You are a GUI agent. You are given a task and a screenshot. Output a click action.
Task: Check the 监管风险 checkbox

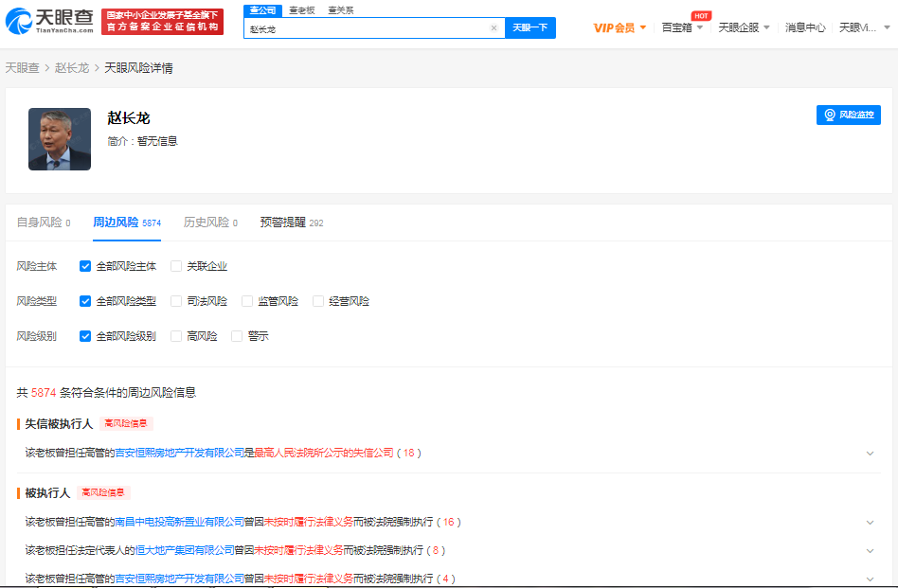pyautogui.click(x=247, y=301)
